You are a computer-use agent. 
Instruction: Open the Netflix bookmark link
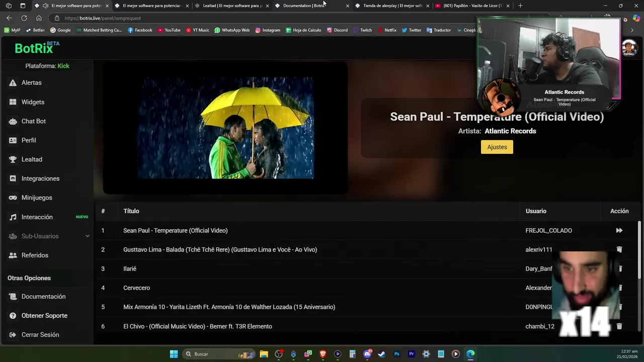click(387, 30)
